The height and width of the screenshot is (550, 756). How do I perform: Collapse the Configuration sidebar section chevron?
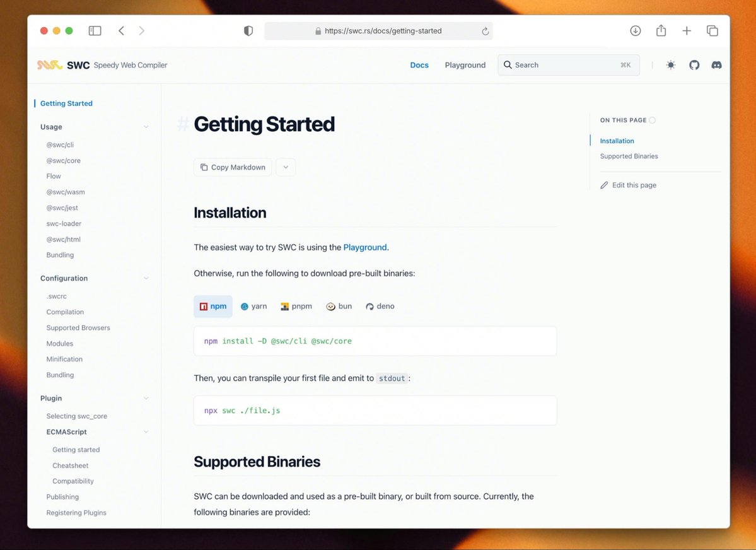pyautogui.click(x=146, y=278)
